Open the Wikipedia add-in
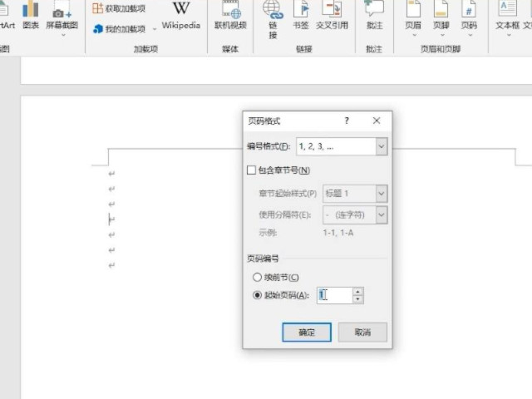This screenshot has height=399, width=532. pos(181,15)
